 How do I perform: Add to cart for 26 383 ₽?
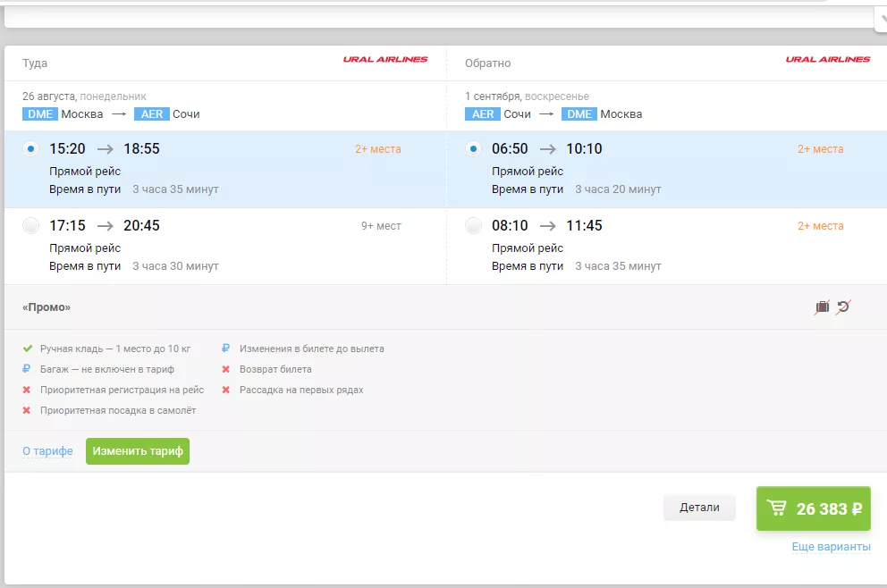pos(813,508)
